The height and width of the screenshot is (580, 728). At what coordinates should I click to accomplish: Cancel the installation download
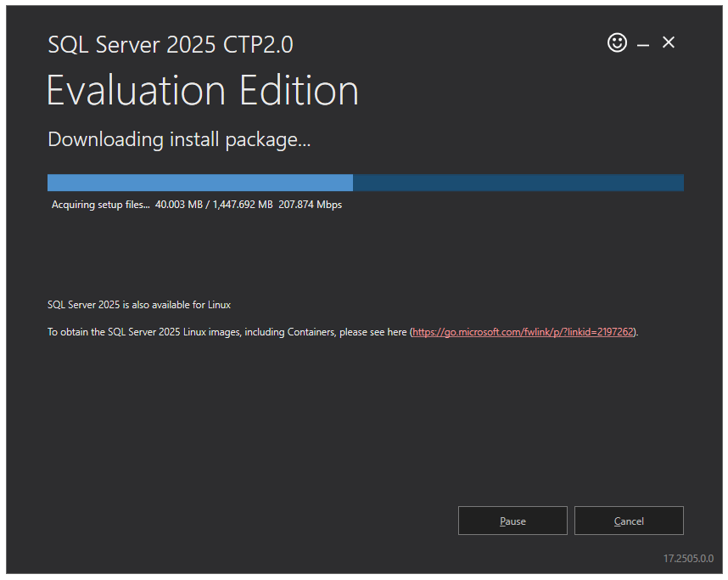point(629,521)
